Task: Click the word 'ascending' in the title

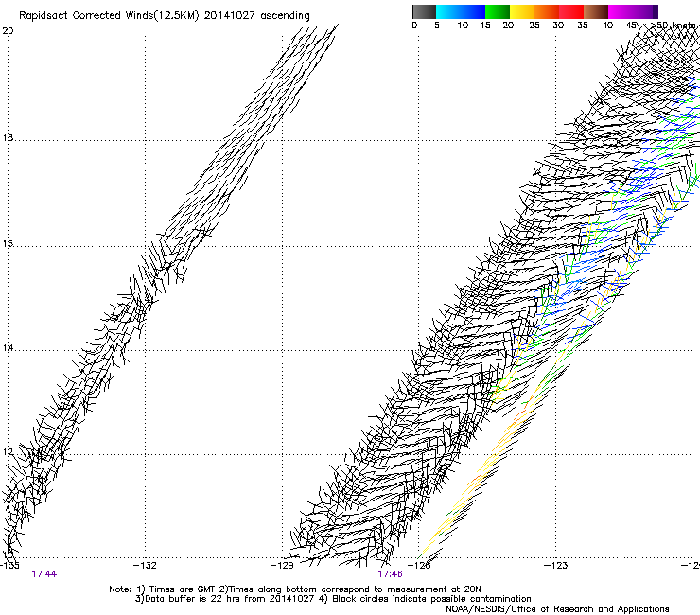Action: 285,16
